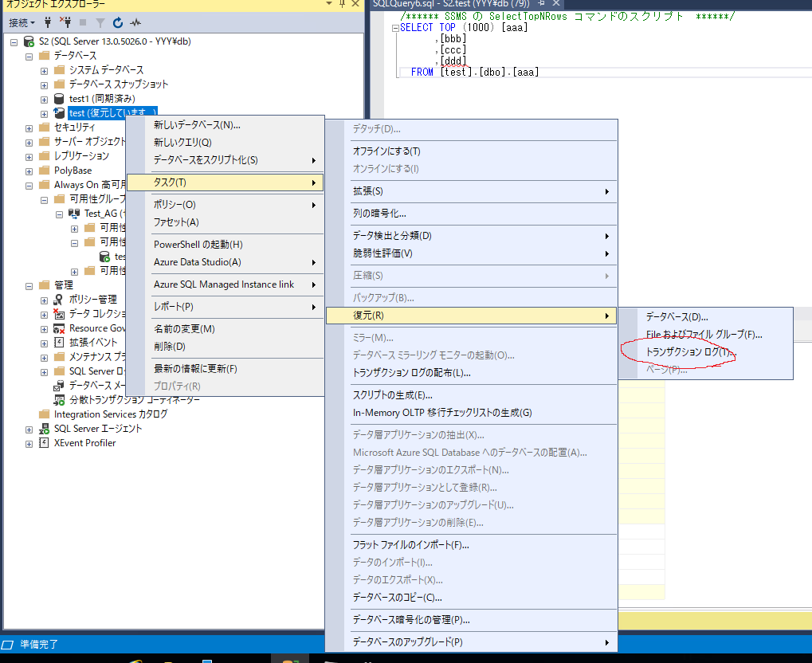Collapse the Always On 高可用性 node
This screenshot has width=812, height=663.
click(x=29, y=186)
